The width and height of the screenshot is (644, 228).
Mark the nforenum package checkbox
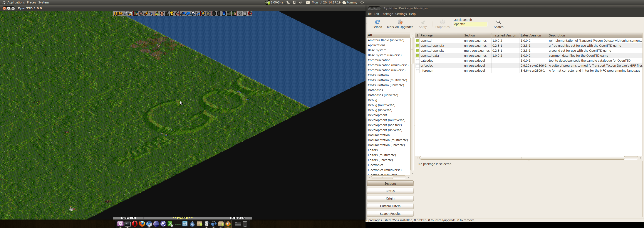(x=418, y=71)
